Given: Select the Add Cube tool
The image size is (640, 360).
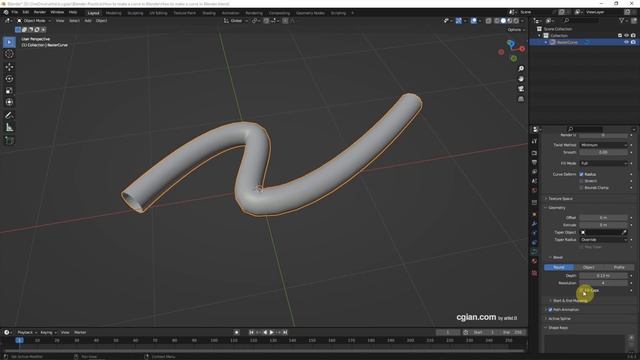Looking at the screenshot, I should click(9, 140).
